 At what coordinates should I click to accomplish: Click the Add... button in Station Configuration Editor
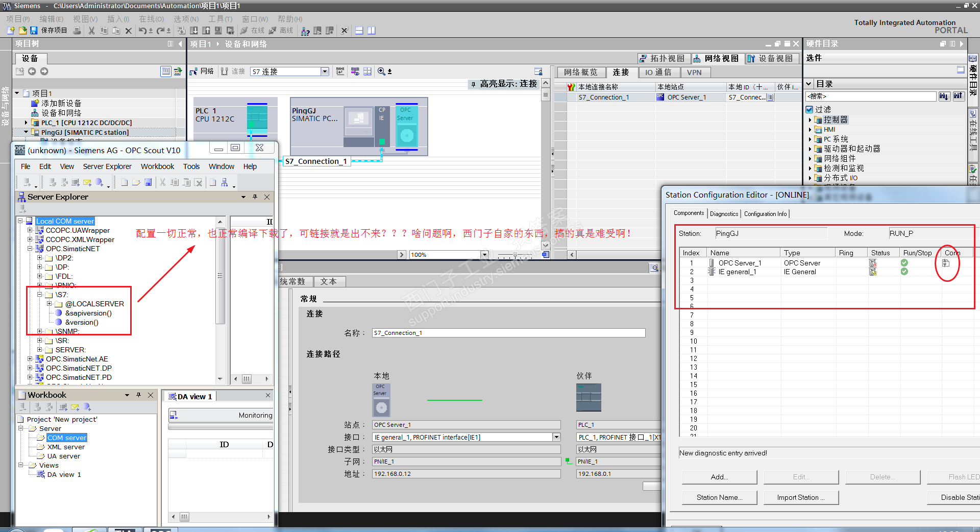(719, 477)
